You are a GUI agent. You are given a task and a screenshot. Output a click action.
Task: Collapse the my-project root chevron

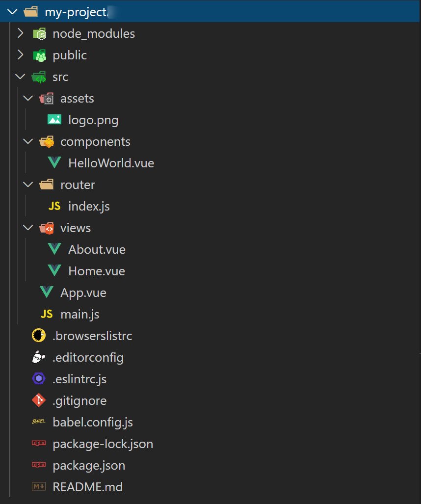click(12, 12)
